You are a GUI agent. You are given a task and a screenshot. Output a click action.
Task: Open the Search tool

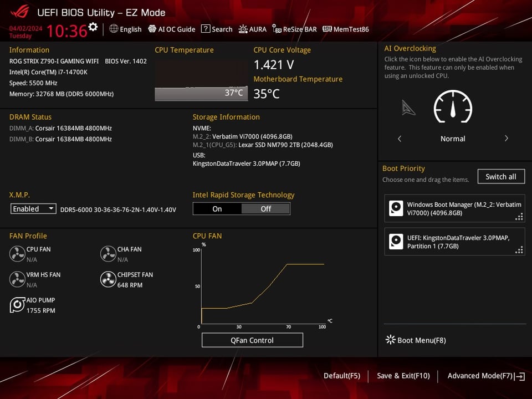tap(217, 29)
